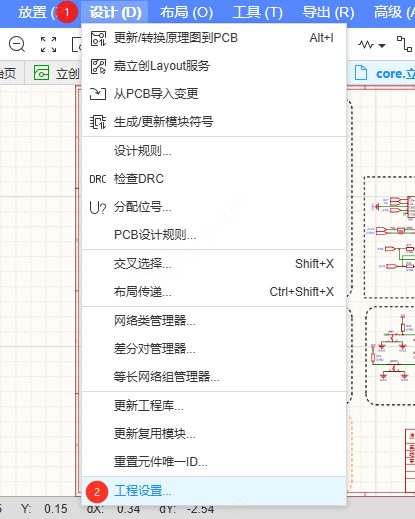This screenshot has height=519, width=415.
Task: Open 等长网络组管理器...
Action: pos(214,377)
